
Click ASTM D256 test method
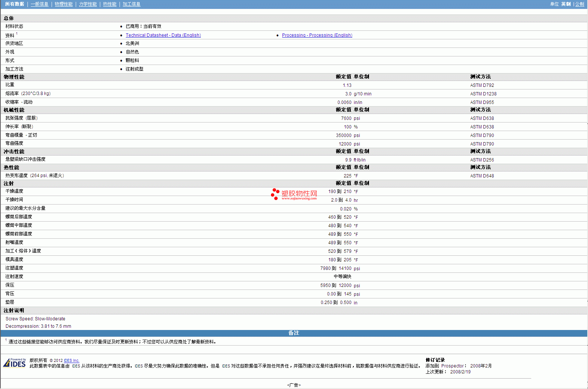tap(482, 160)
